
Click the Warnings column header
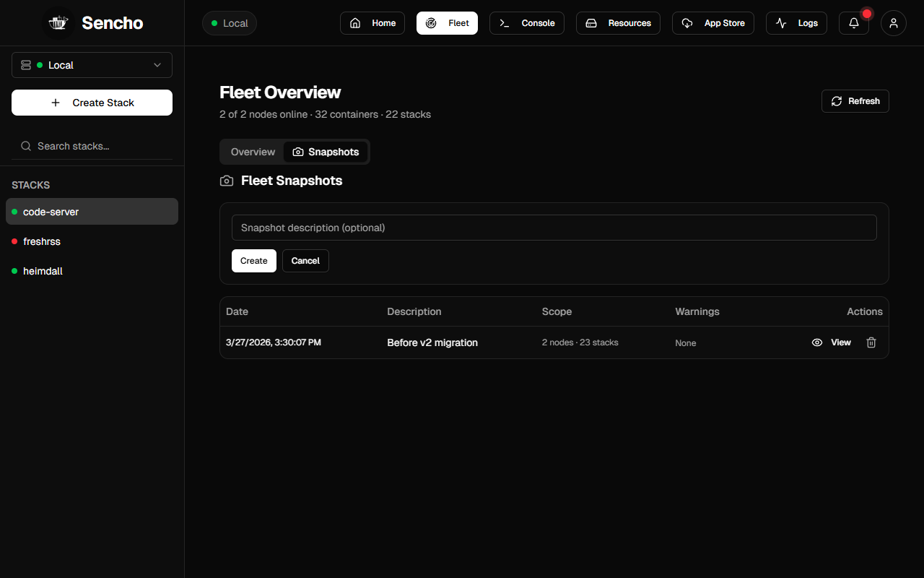coord(697,311)
